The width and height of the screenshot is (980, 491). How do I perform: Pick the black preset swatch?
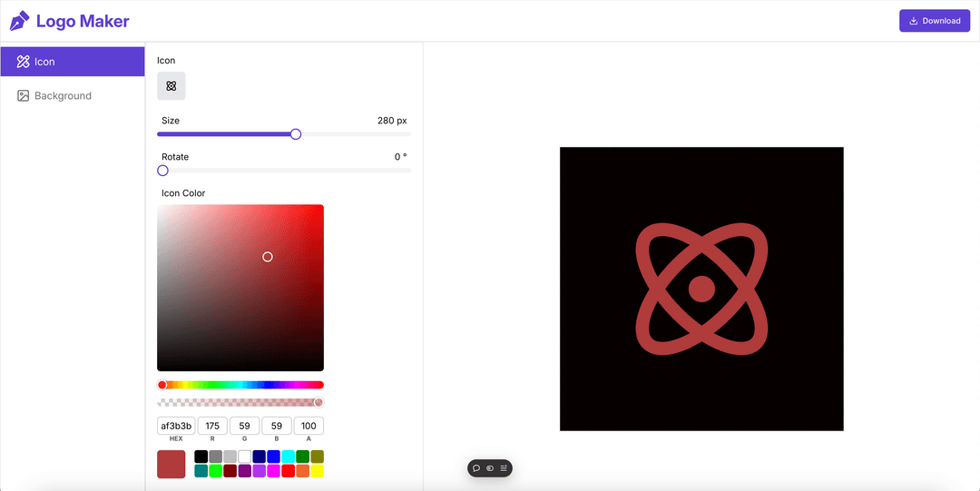201,457
